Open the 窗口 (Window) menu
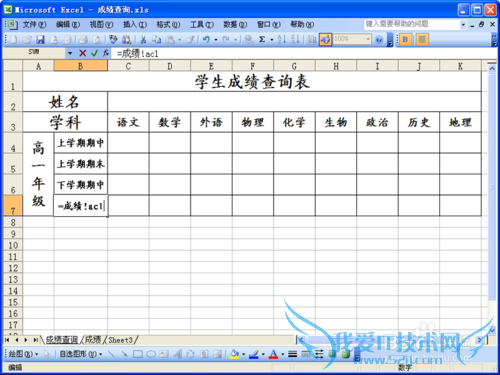The width and height of the screenshot is (500, 375). (x=269, y=25)
